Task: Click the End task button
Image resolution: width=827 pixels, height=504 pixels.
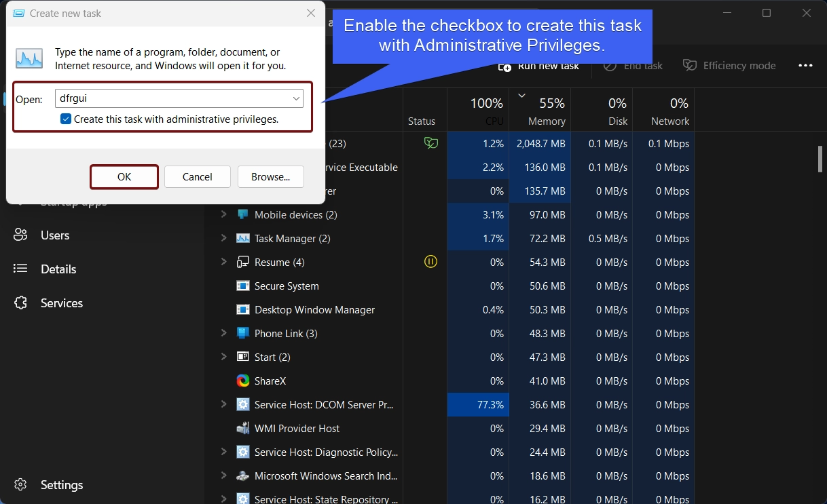Action: 633,66
